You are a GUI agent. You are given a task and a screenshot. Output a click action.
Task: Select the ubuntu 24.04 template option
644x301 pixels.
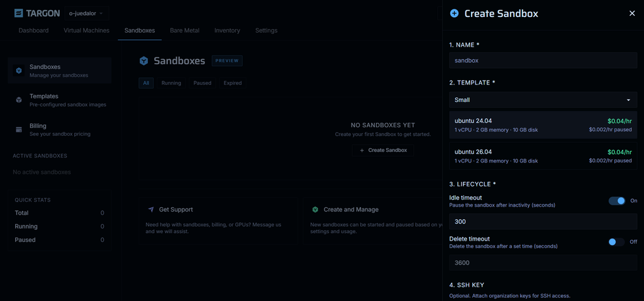pyautogui.click(x=543, y=125)
